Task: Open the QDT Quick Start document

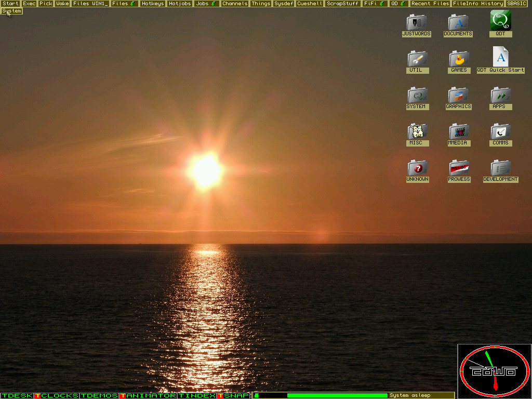Action: click(500, 58)
